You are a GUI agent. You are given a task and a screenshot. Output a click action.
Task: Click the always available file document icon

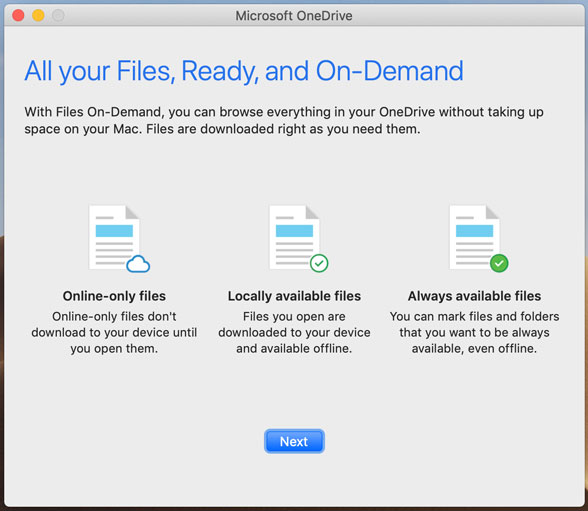(474, 237)
